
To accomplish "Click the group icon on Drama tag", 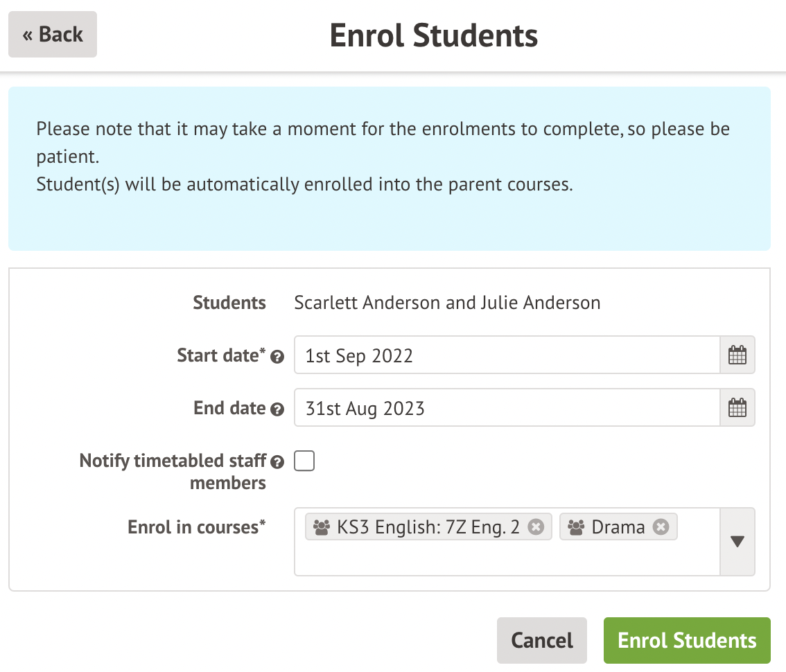I will click(x=576, y=527).
